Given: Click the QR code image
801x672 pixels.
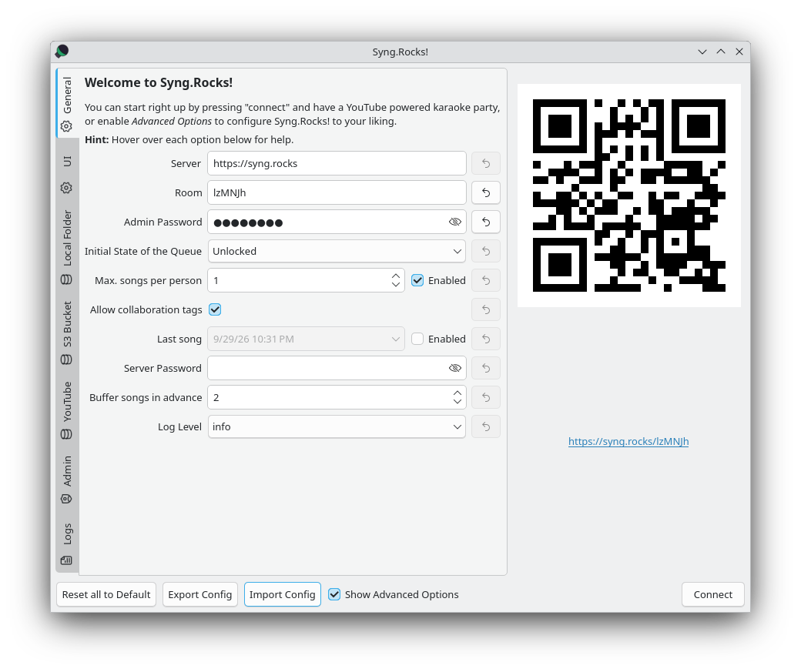Looking at the screenshot, I should click(628, 196).
